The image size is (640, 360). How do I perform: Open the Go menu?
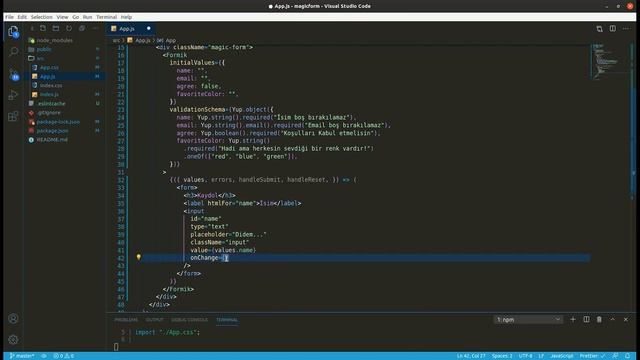76,17
